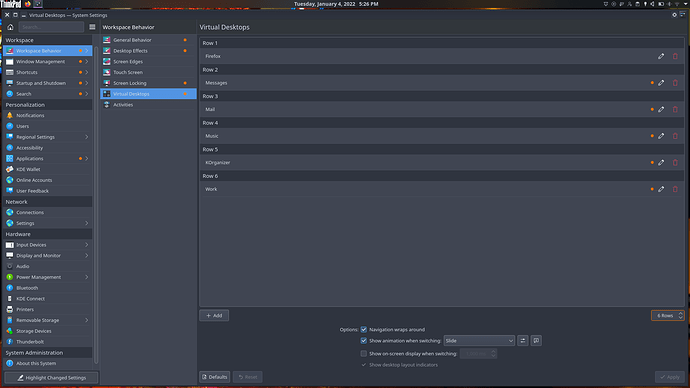
Task: Rename the Work desktop with pencil icon
Action: pyautogui.click(x=661, y=189)
